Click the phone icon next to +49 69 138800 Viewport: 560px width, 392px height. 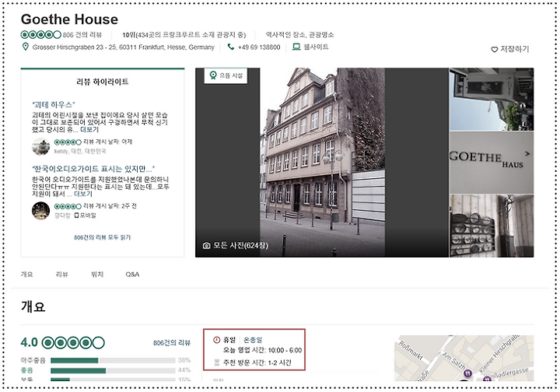coord(231,47)
